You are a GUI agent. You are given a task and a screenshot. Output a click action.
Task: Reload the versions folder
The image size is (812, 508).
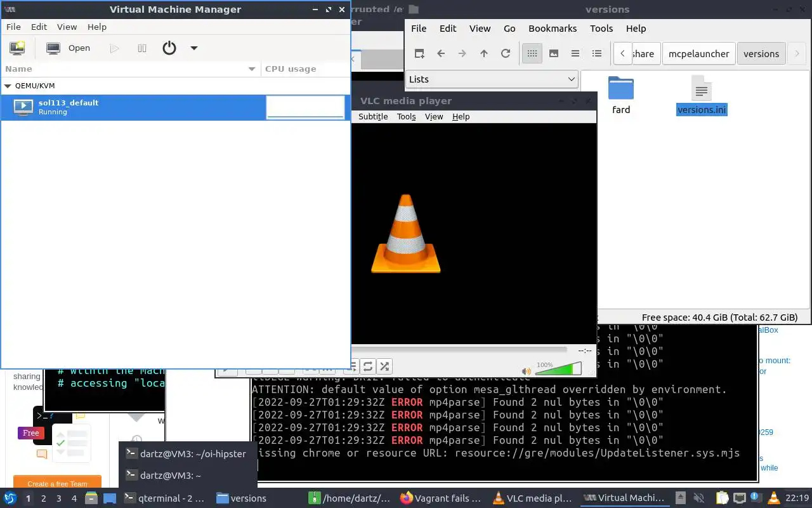click(x=506, y=53)
